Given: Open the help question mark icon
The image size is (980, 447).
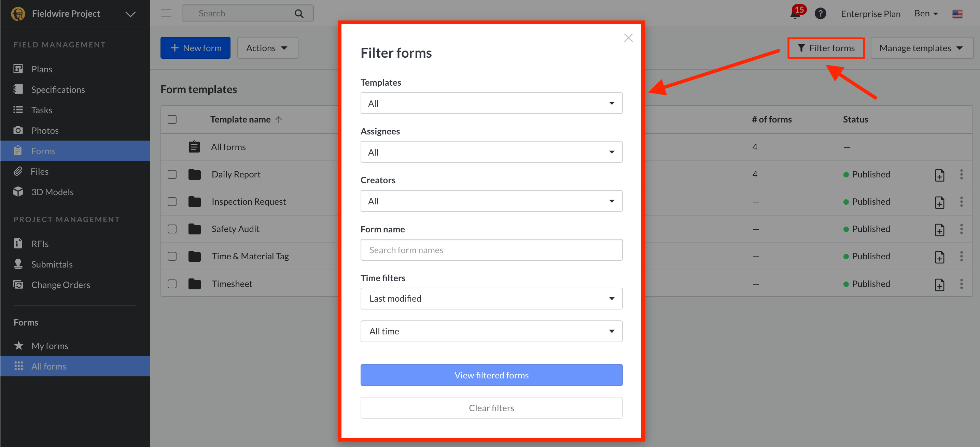Looking at the screenshot, I should point(820,14).
